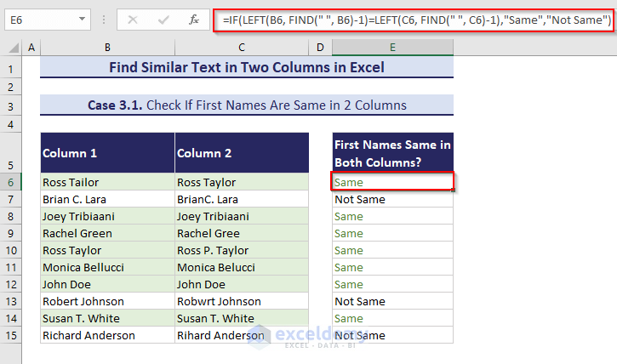This screenshot has height=364, width=617.
Task: Select row 13 header
Action: point(11,301)
